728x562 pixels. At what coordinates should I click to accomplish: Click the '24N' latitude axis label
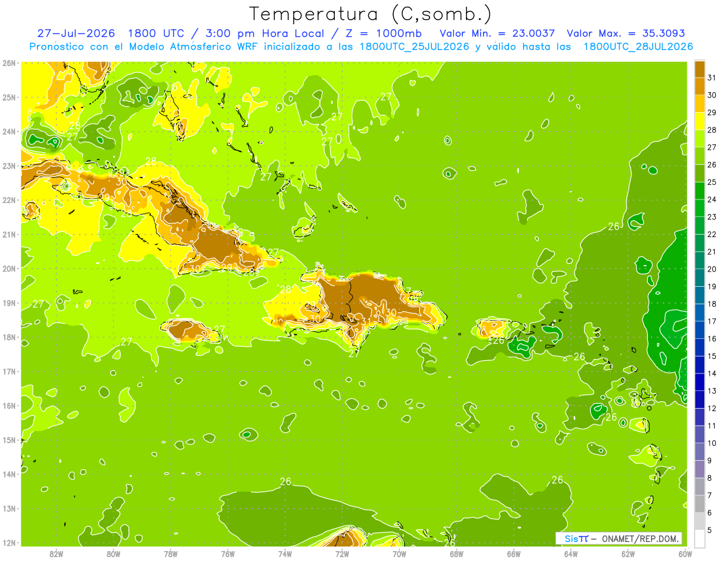point(9,131)
